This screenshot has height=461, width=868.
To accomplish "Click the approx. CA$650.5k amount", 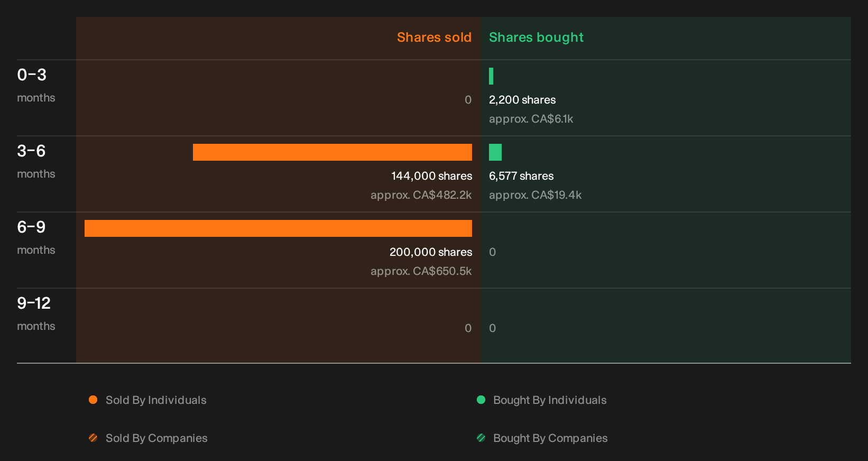I will click(x=421, y=271).
